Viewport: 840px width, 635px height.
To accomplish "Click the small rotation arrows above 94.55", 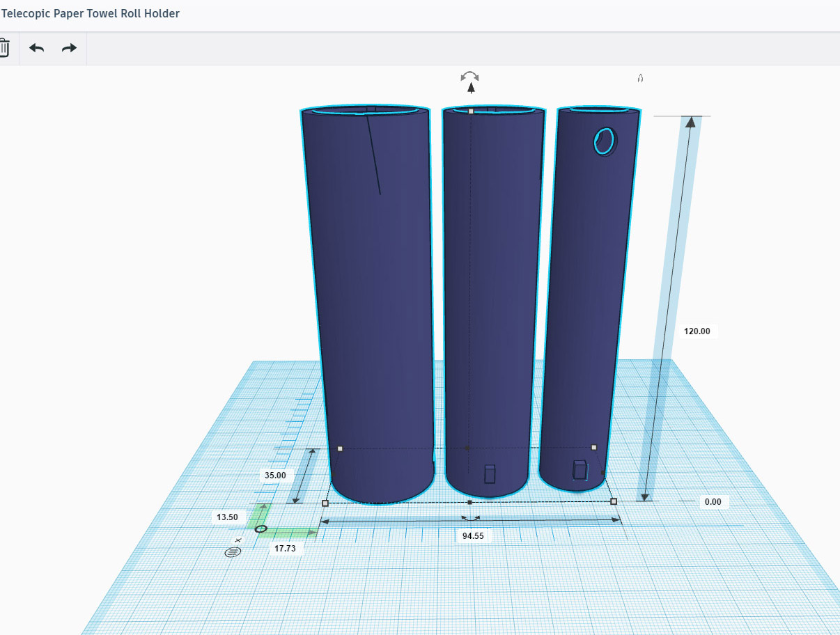I will (x=472, y=518).
